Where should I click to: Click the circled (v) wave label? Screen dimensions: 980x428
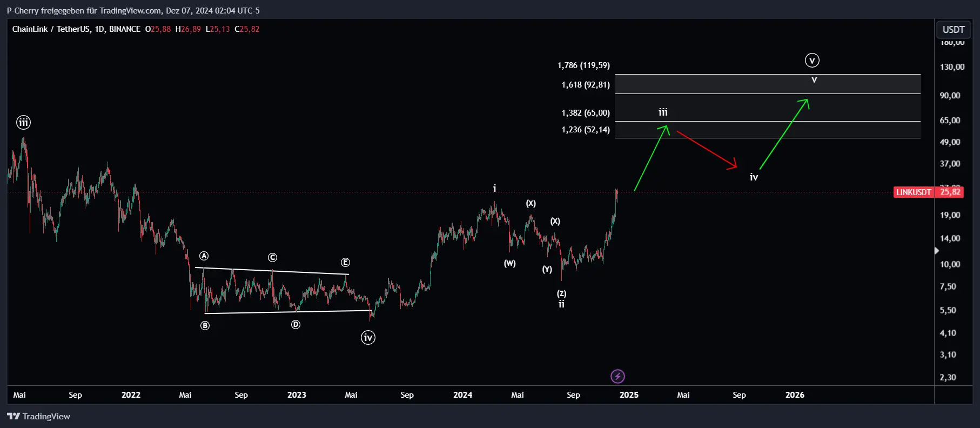[812, 61]
